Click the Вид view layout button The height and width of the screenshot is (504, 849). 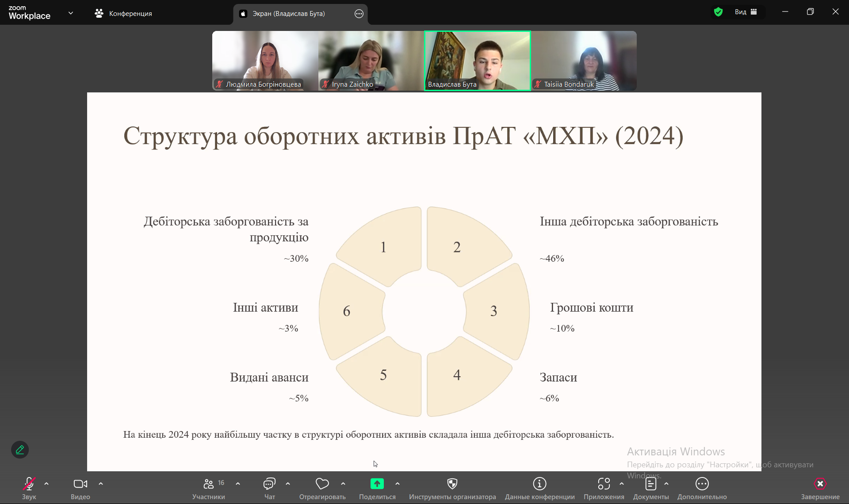[746, 12]
